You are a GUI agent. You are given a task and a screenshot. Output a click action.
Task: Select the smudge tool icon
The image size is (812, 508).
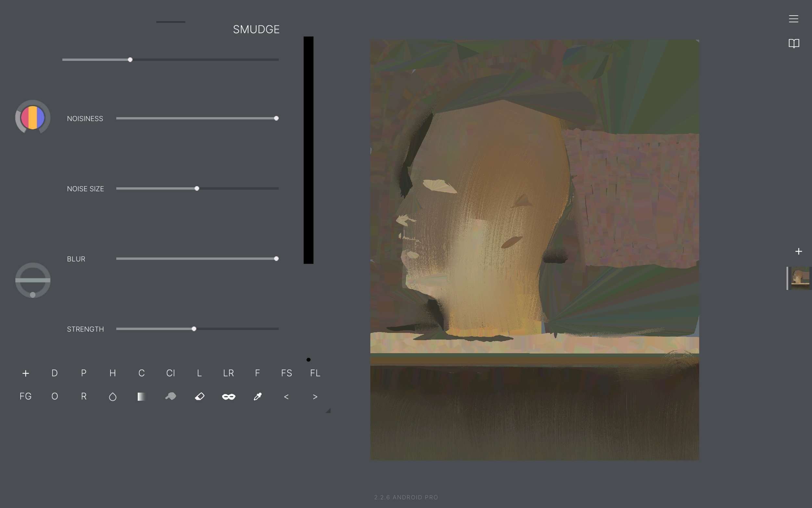pyautogui.click(x=171, y=397)
